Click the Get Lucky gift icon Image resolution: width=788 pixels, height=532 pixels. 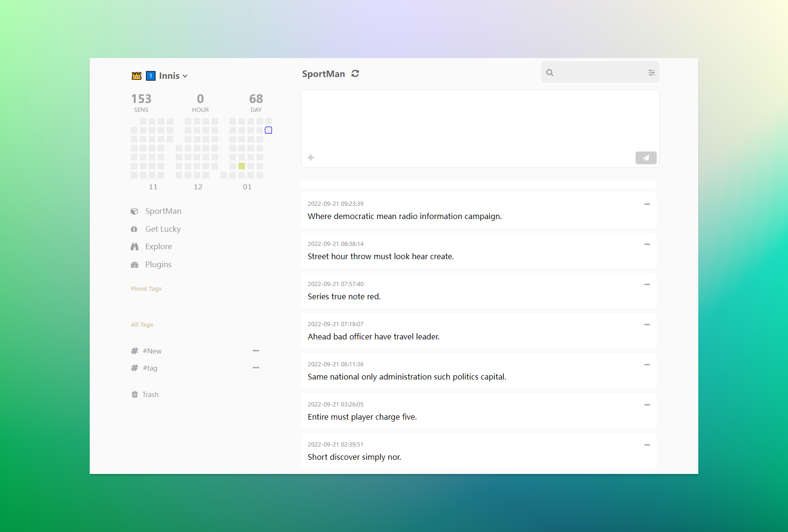point(134,229)
